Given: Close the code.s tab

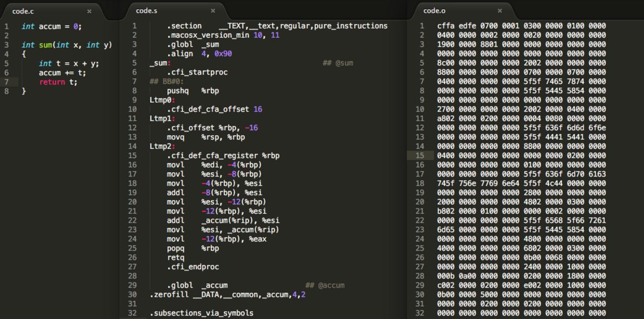Looking at the screenshot, I should pyautogui.click(x=212, y=11).
